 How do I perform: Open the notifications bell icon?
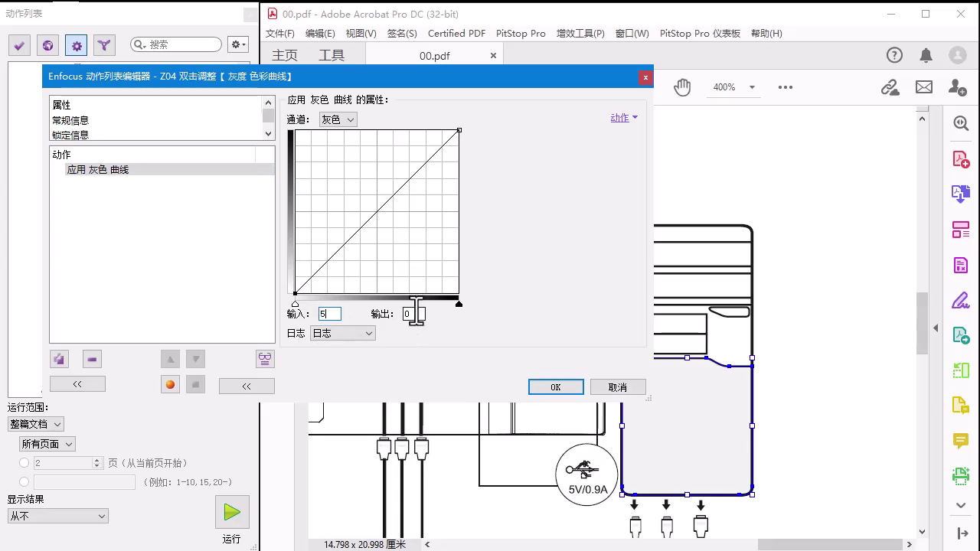[926, 55]
